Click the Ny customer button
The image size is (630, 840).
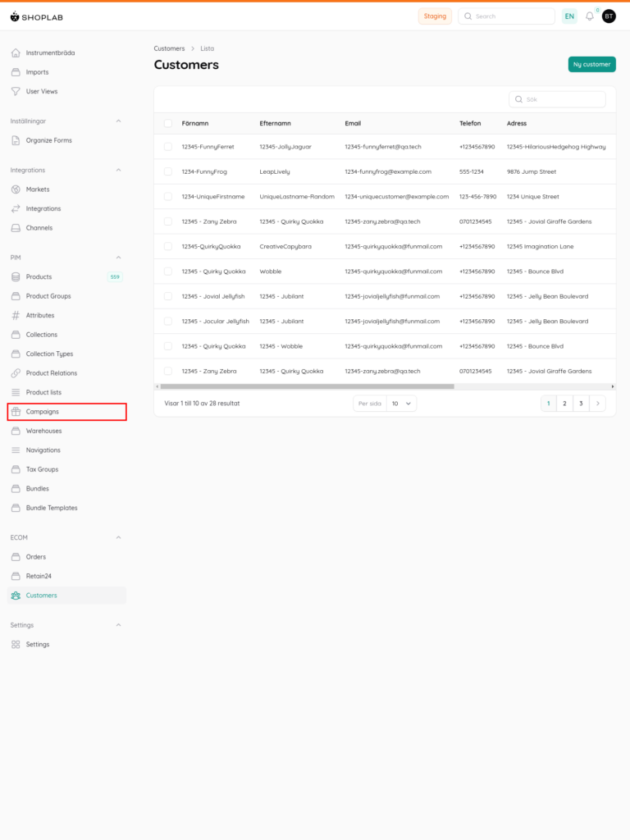pyautogui.click(x=591, y=64)
